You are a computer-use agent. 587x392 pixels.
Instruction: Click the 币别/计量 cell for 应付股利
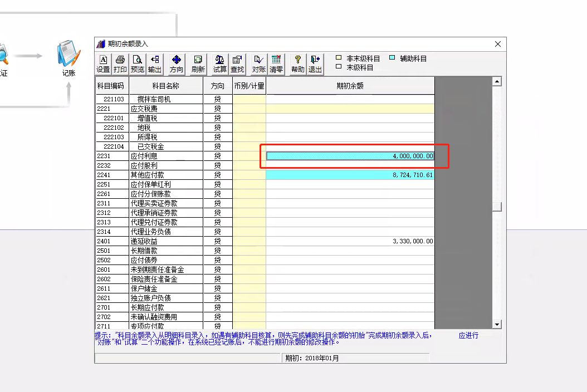pos(249,165)
